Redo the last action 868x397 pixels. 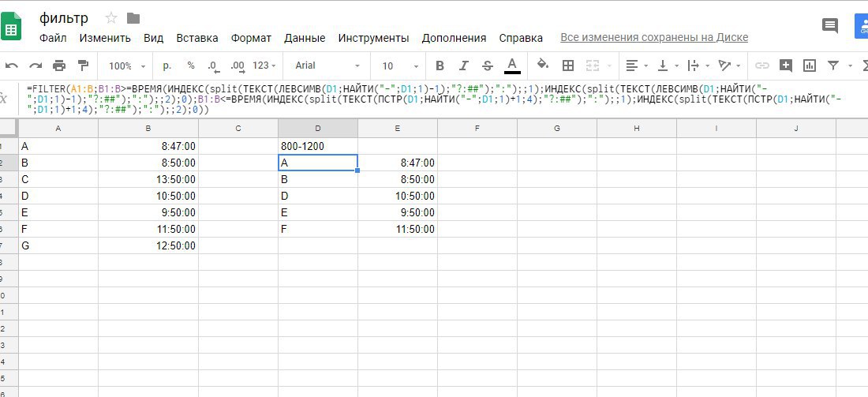(x=36, y=66)
